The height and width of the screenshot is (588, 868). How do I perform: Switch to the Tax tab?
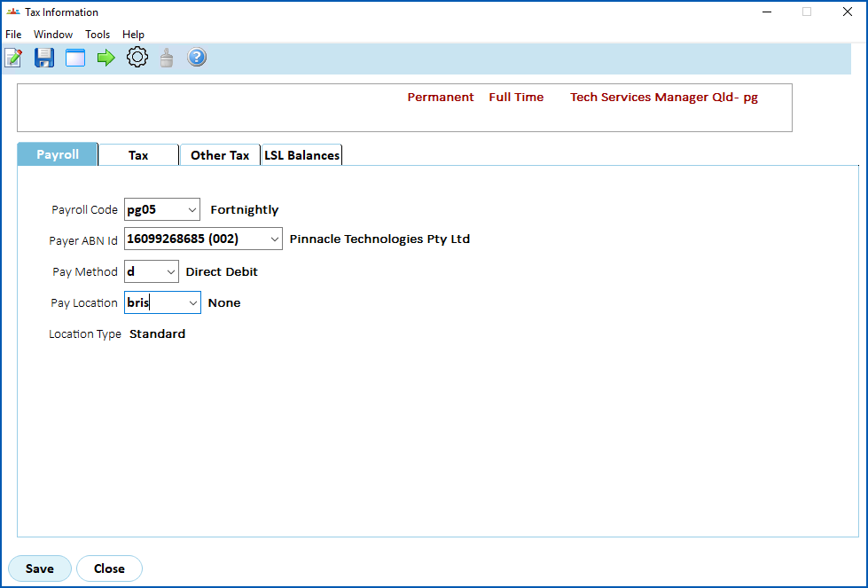(x=138, y=155)
